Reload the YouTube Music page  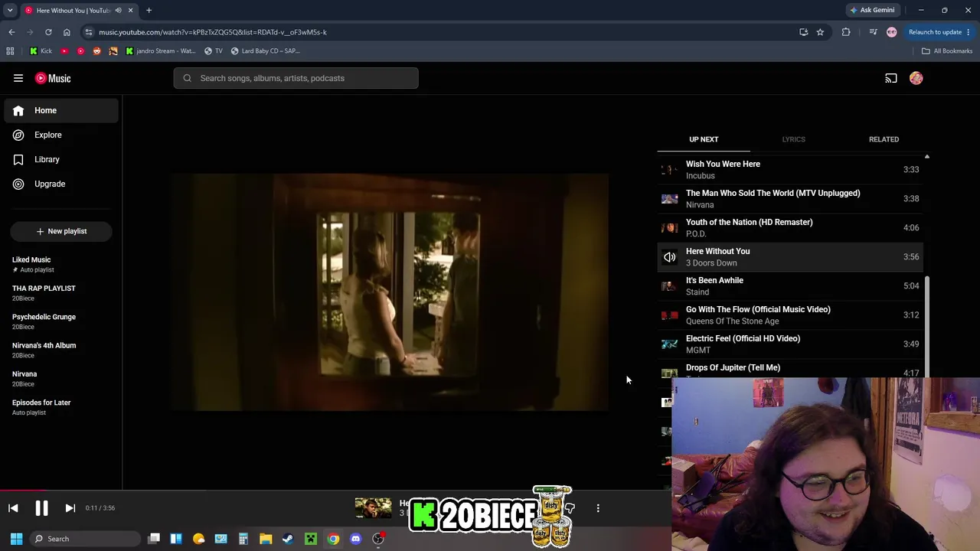tap(48, 32)
